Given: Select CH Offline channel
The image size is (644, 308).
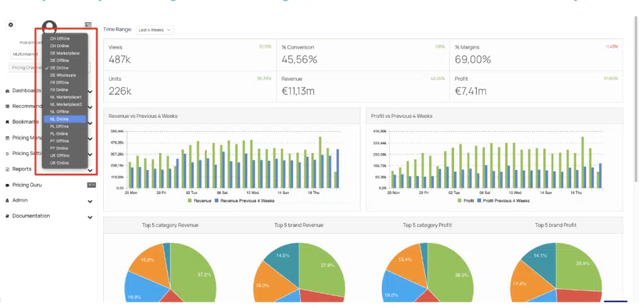Looking at the screenshot, I should 65,38.
